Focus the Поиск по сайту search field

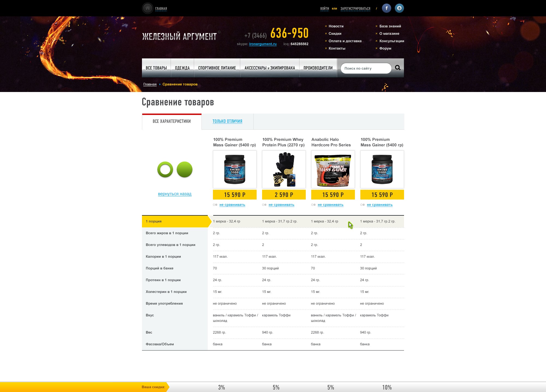366,68
